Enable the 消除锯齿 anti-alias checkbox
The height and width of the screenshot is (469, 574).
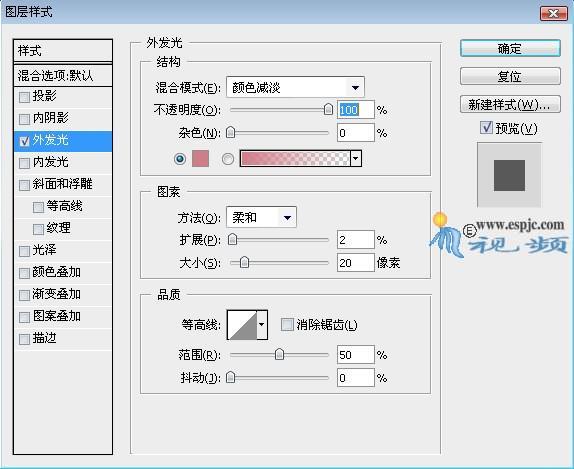287,325
